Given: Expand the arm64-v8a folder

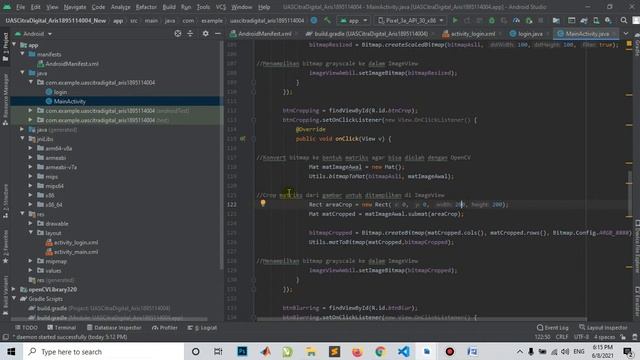Looking at the screenshot, I should point(31,148).
